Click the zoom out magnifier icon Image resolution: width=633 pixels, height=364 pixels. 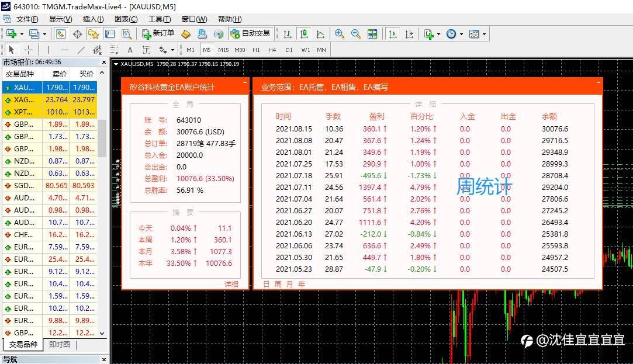[355, 34]
